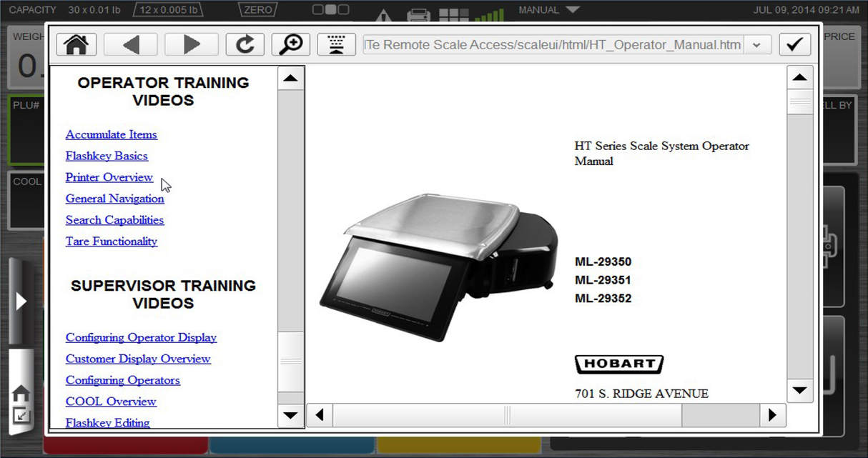Open the address bar history dropdown
Viewport: 868px width, 458px height.
pyautogui.click(x=756, y=44)
